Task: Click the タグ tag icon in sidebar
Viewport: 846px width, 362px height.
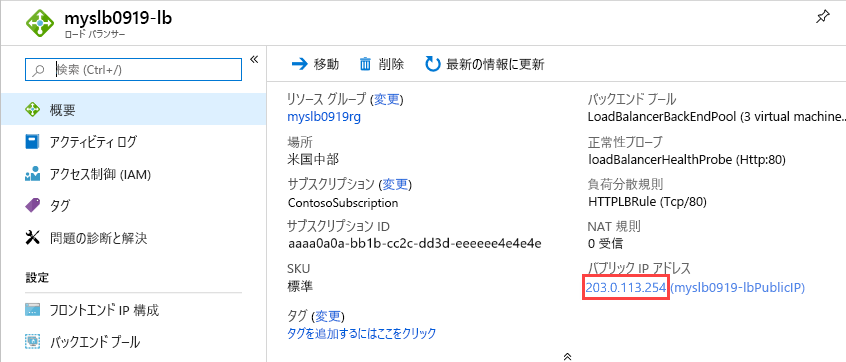Action: (x=33, y=206)
